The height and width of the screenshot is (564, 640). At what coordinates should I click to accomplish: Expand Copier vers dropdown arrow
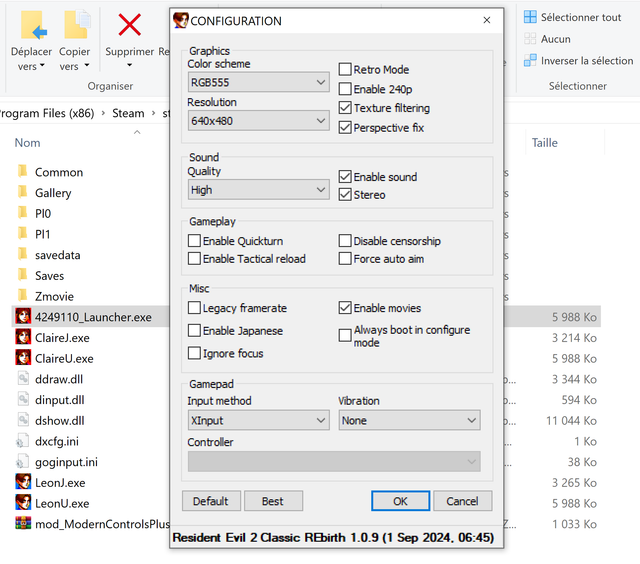[x=87, y=65]
